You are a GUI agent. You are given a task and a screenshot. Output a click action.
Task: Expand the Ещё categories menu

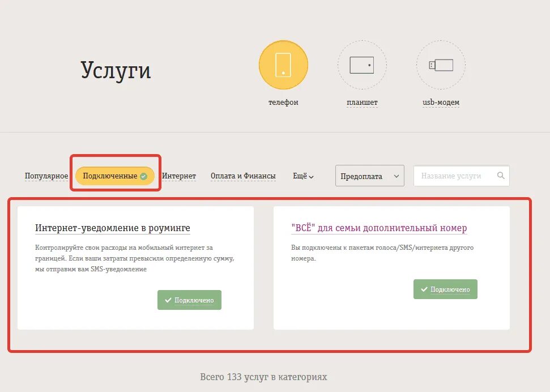[x=303, y=176]
